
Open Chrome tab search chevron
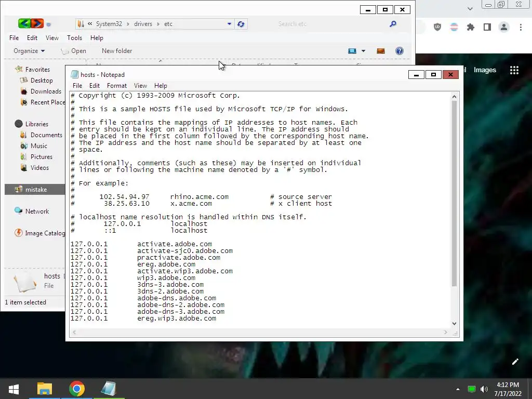pos(470,8)
